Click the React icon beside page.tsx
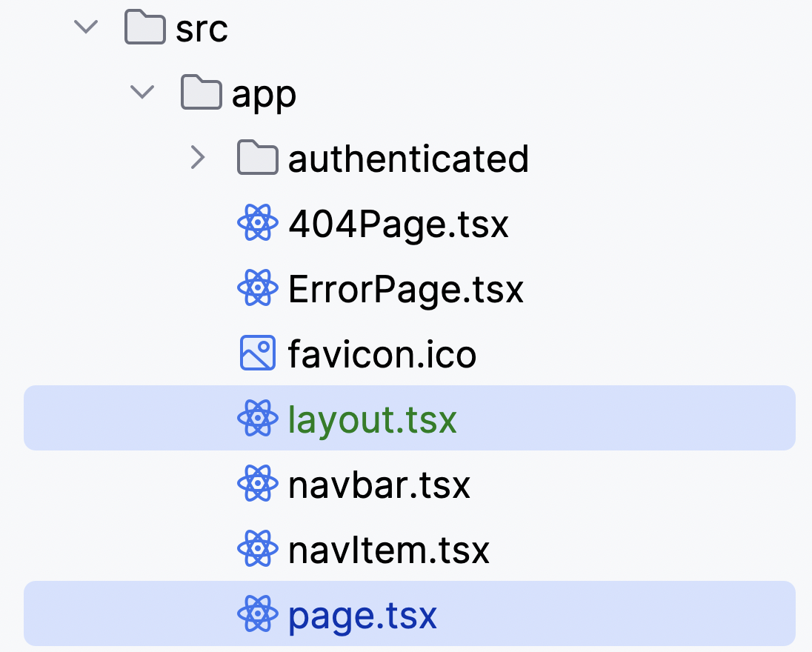Viewport: 812px width, 652px height. 258,615
